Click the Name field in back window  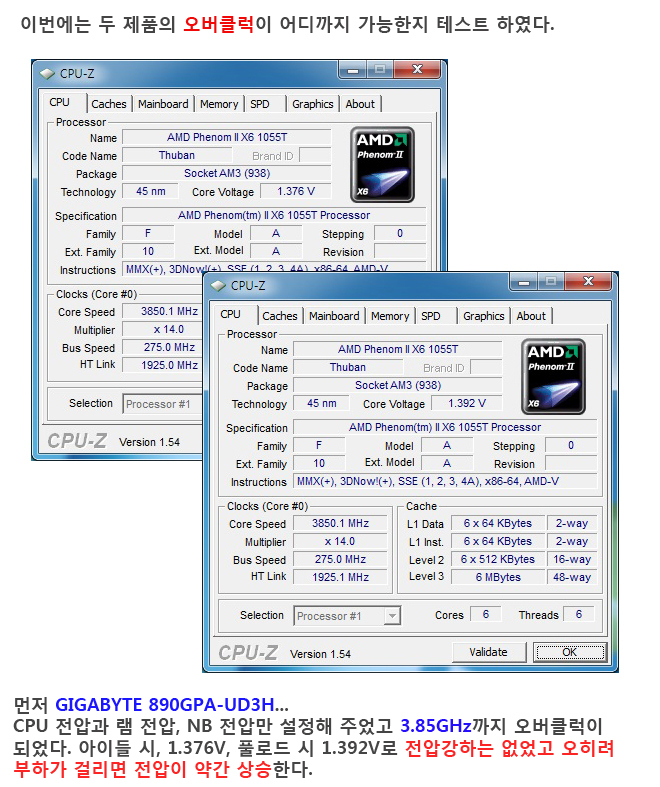(x=227, y=138)
